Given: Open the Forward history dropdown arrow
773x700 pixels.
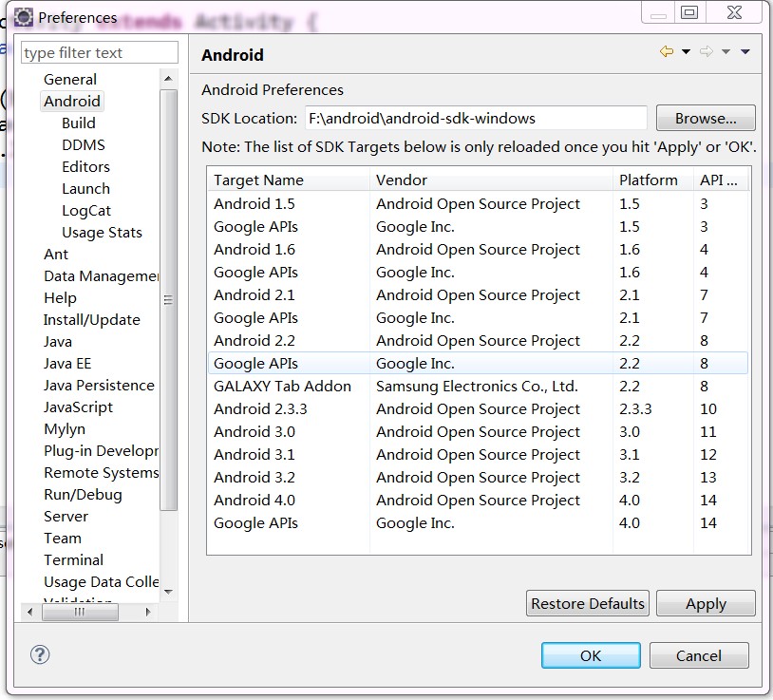Looking at the screenshot, I should point(726,52).
